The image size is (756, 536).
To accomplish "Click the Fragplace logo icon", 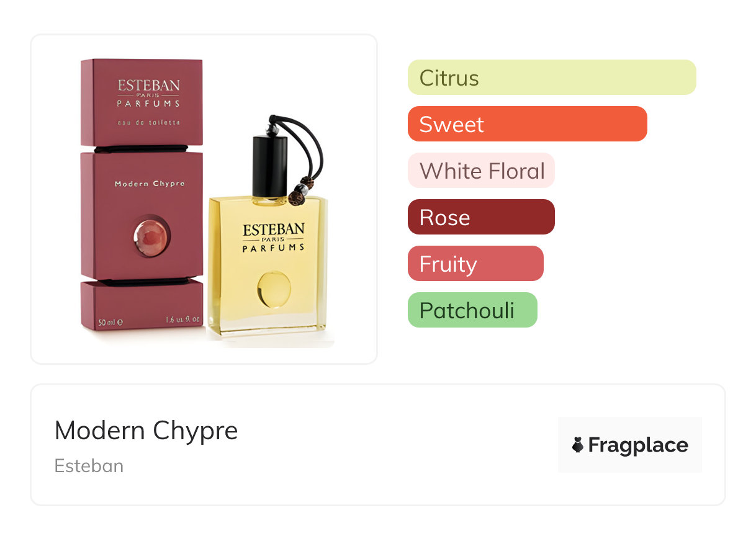I will click(x=578, y=445).
